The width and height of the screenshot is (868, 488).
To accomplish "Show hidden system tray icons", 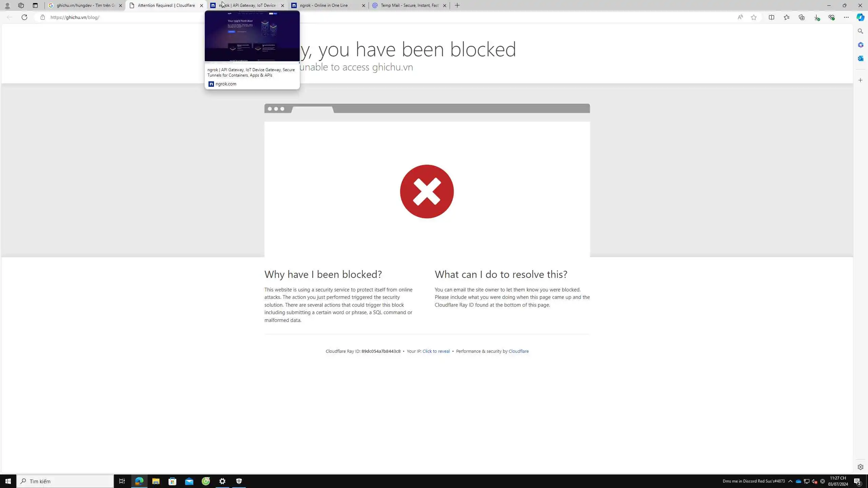I will click(790, 481).
